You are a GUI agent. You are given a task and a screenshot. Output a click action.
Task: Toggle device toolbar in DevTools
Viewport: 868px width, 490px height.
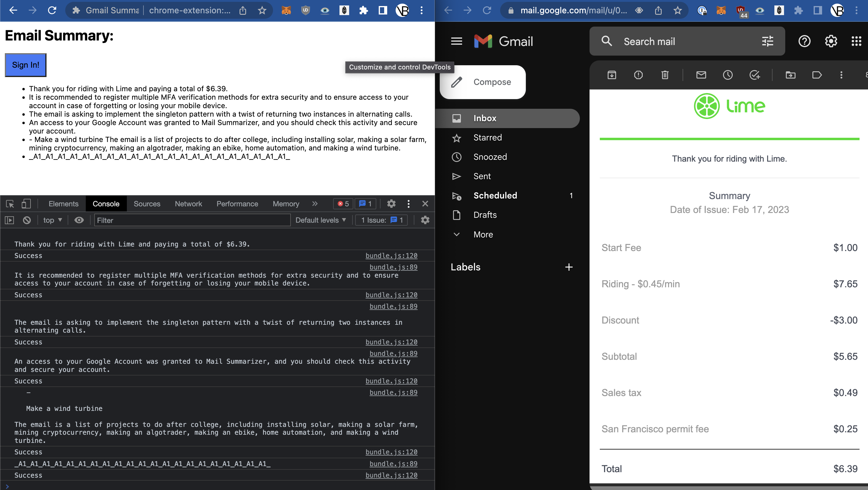point(26,204)
